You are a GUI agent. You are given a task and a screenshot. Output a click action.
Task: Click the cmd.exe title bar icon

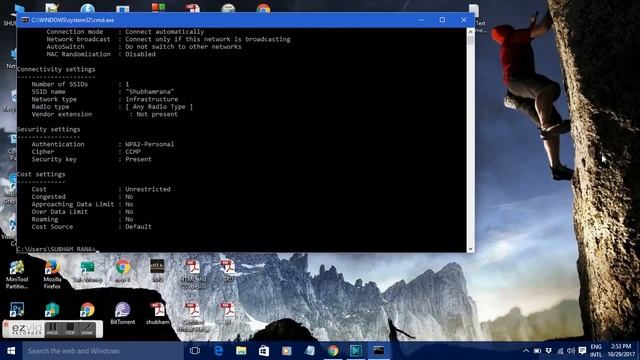25,20
